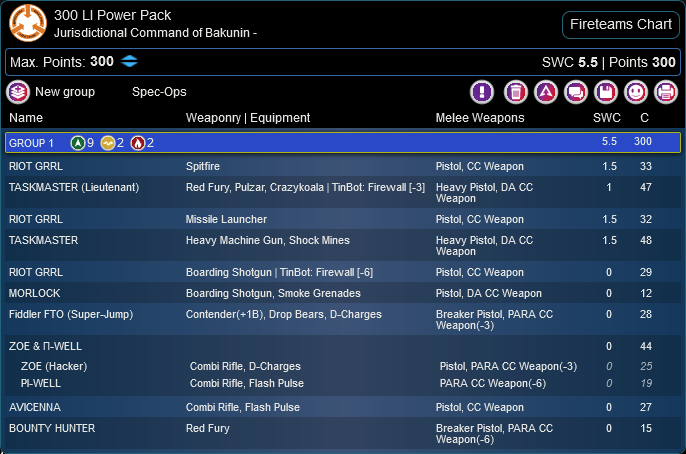Image resolution: width=686 pixels, height=454 pixels.
Task: Click the C cost column header
Action: (644, 118)
